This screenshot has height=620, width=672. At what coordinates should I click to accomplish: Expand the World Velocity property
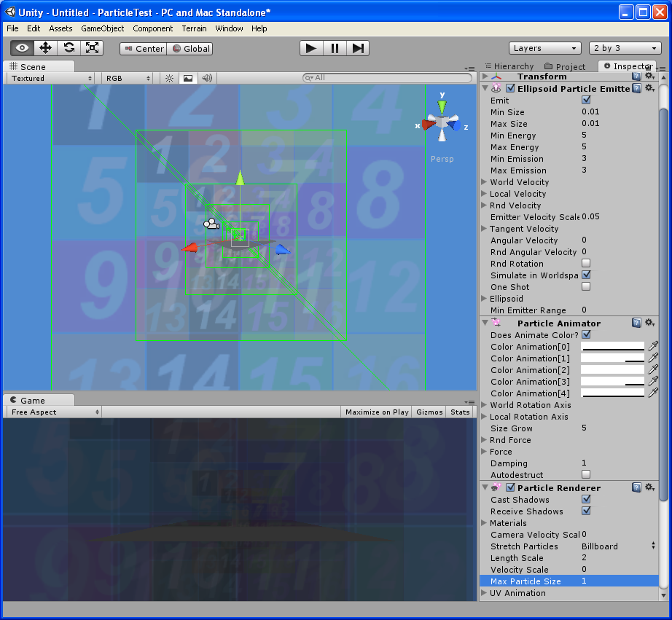485,182
